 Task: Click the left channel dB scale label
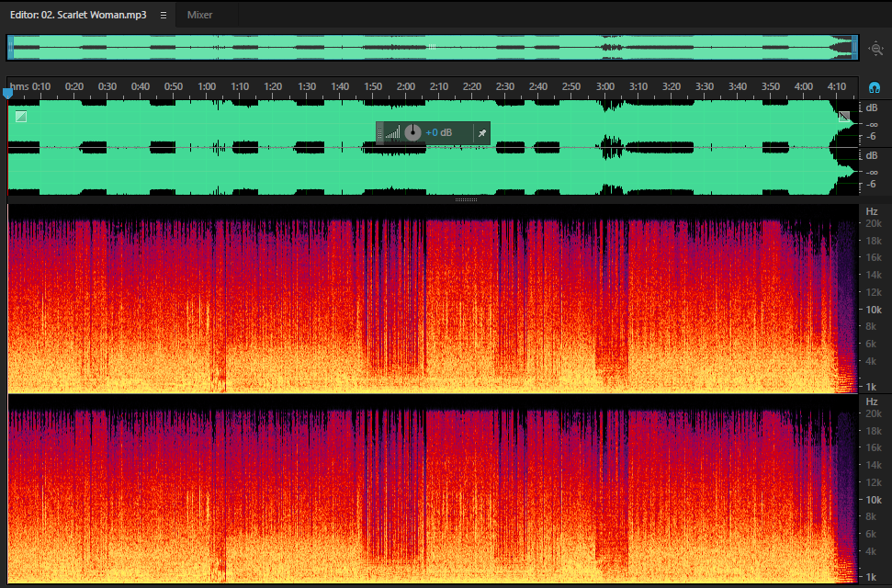click(x=871, y=107)
